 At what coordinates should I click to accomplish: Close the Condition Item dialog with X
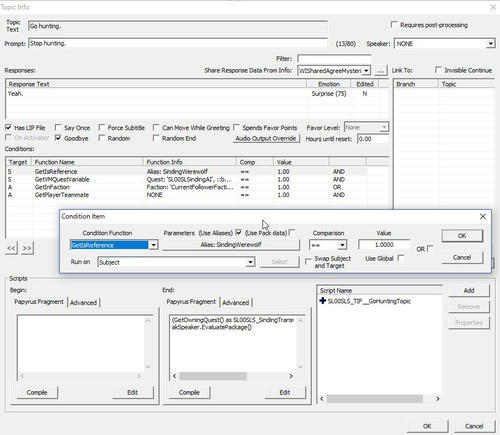482,216
